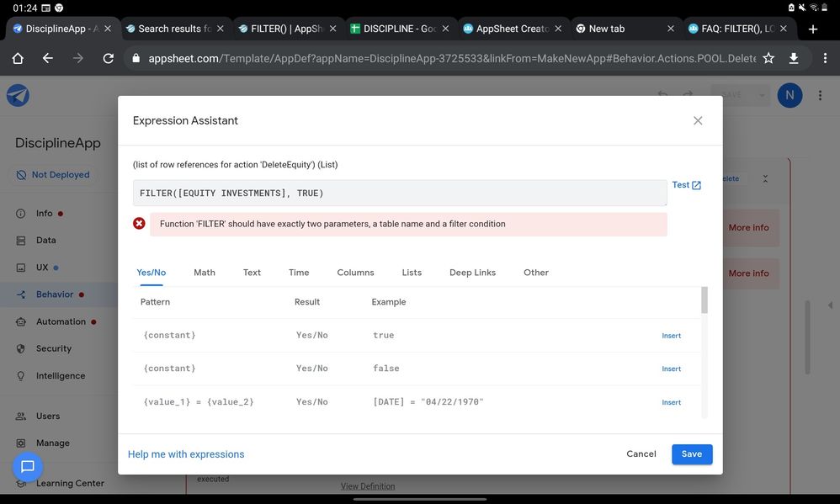
Task: Switch to the AppSheet Creator tab
Action: [512, 29]
